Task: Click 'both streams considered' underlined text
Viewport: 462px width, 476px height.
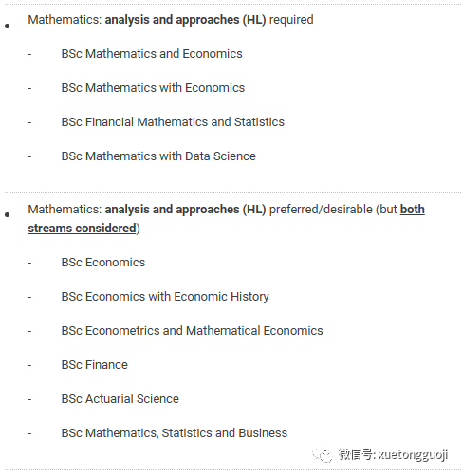Action: click(x=226, y=219)
